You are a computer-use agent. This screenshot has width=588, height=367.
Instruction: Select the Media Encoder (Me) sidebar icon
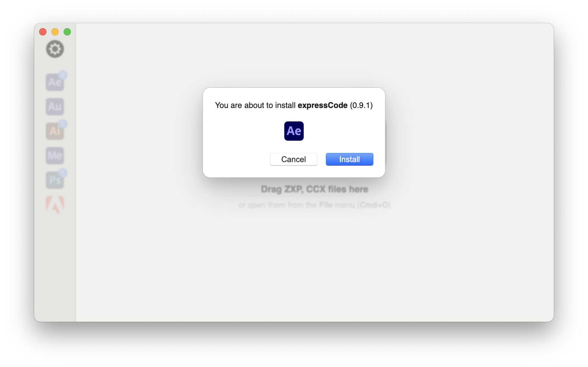(55, 155)
